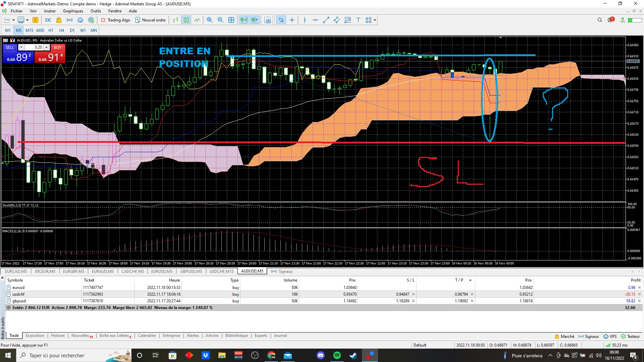Switch to the EURUSD,M5 chart tab

[162, 271]
